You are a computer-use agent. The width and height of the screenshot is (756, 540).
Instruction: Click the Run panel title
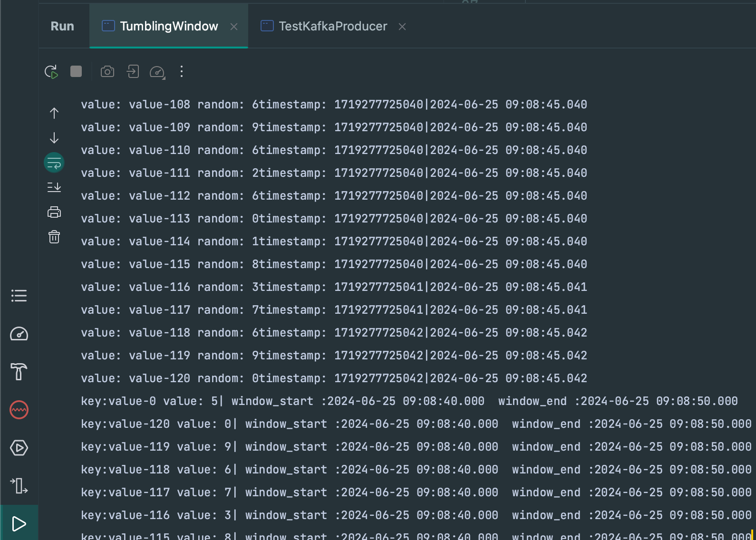(62, 26)
